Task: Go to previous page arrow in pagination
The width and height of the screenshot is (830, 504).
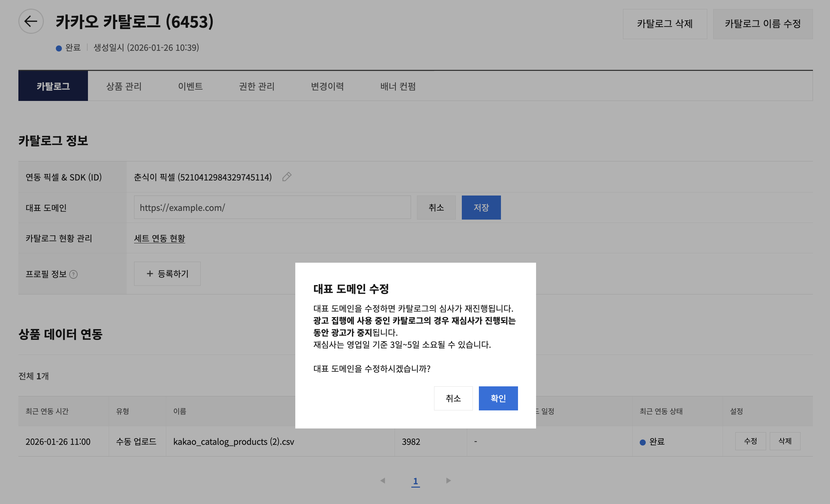Action: [x=383, y=480]
